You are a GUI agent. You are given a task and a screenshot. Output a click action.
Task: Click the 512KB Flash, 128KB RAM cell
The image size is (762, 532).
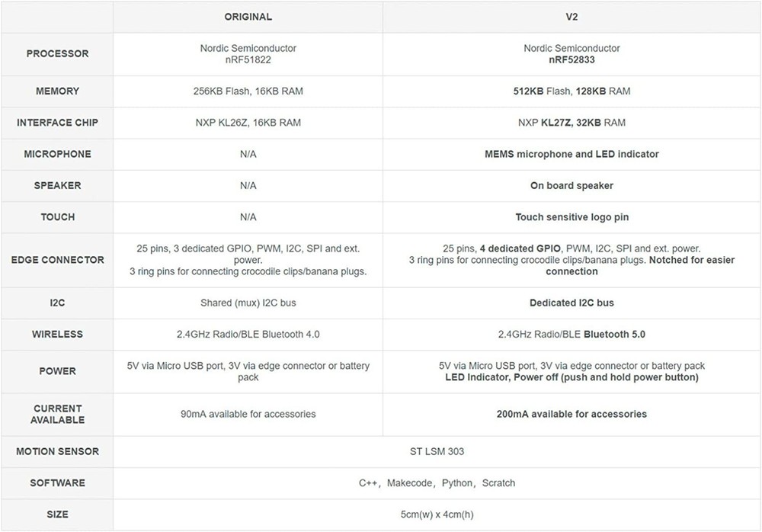point(571,91)
